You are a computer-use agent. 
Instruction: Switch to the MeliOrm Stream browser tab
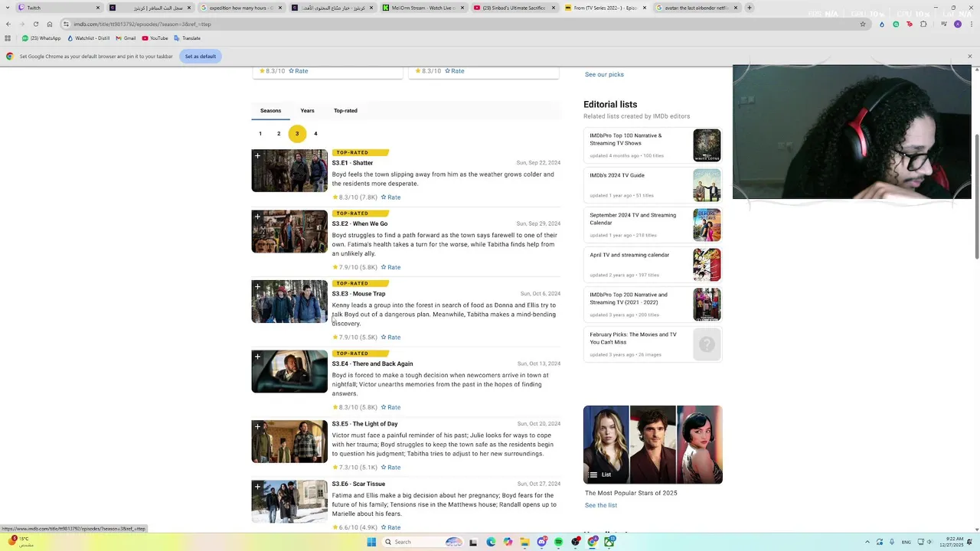[x=423, y=8]
